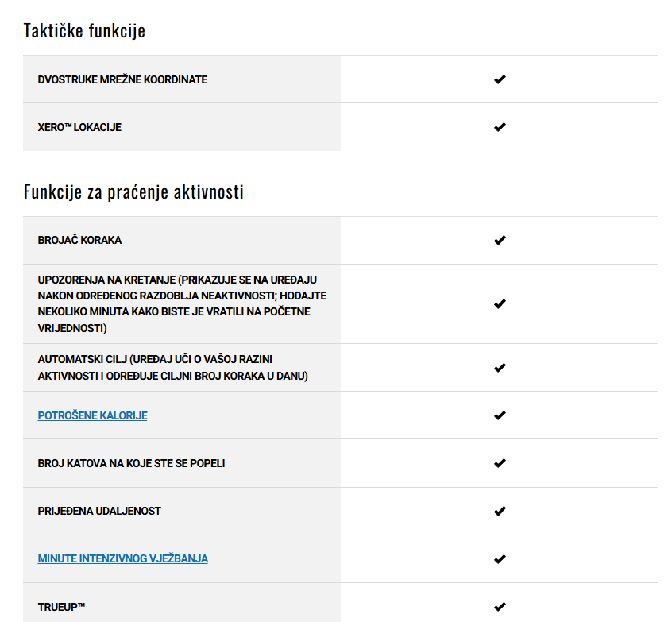Click the Broj katova na koje ste se popeli label
This screenshot has height=622, width=672.
pyautogui.click(x=131, y=463)
